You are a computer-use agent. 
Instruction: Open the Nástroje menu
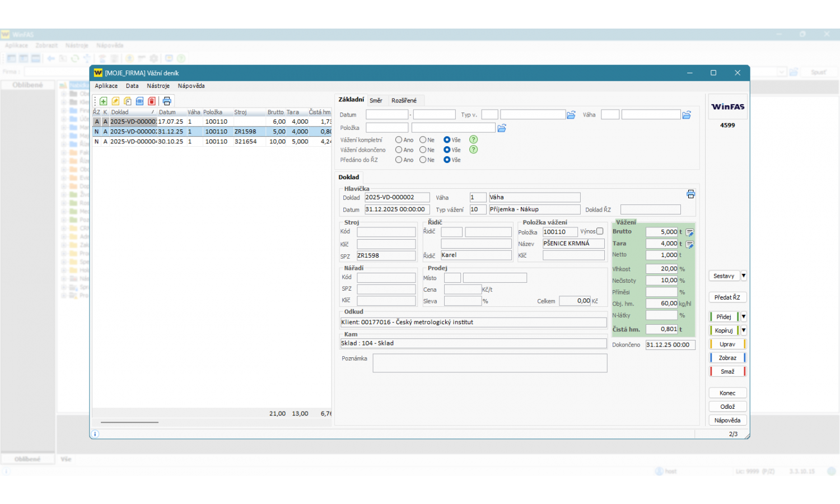pos(158,86)
